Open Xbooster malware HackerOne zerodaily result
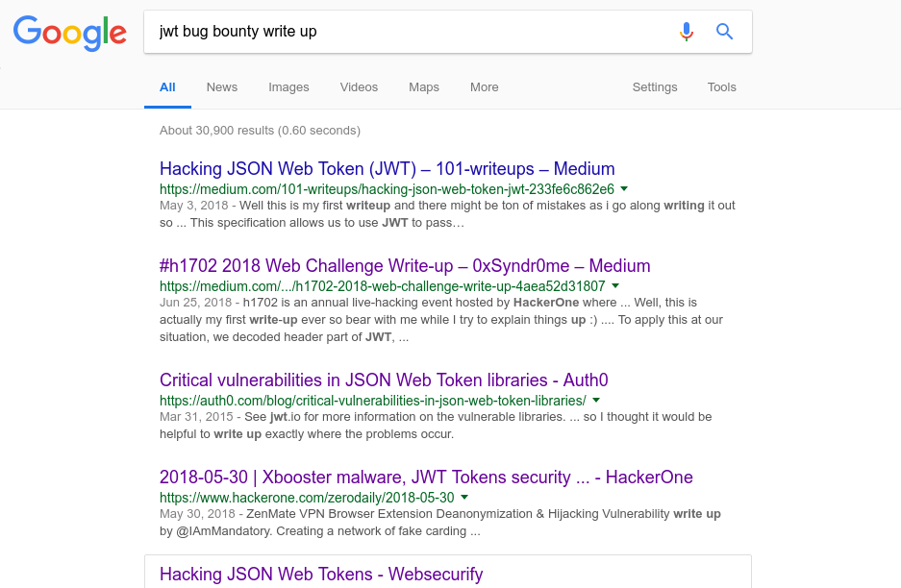Screen dimensions: 901x588 point(426,478)
